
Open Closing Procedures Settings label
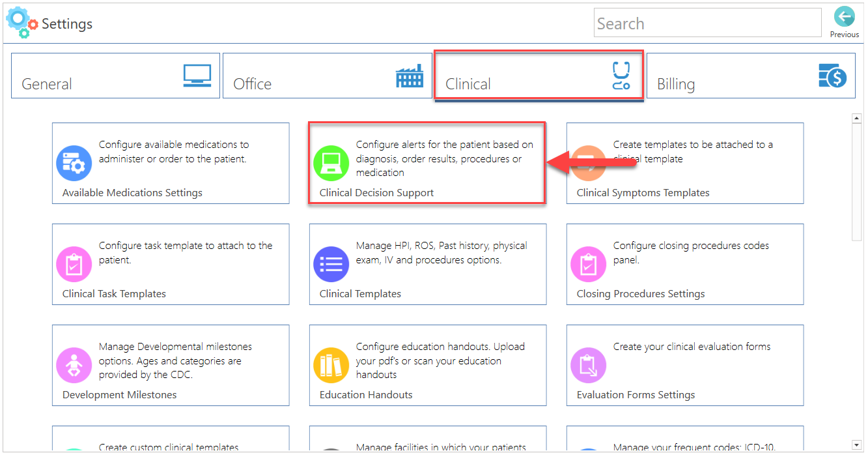pyautogui.click(x=641, y=294)
